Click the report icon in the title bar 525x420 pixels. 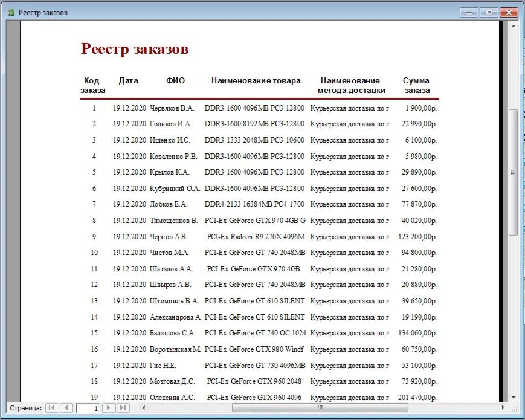tap(10, 13)
